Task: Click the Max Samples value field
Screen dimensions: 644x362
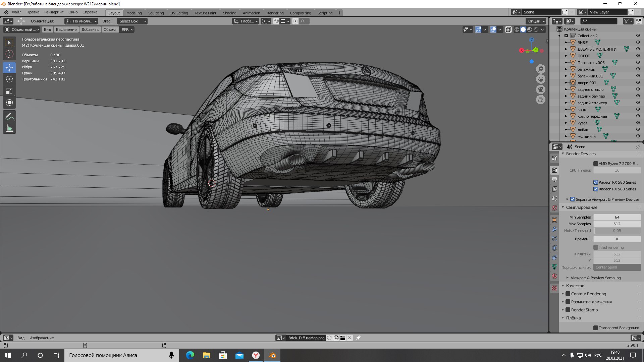Action: click(617, 224)
